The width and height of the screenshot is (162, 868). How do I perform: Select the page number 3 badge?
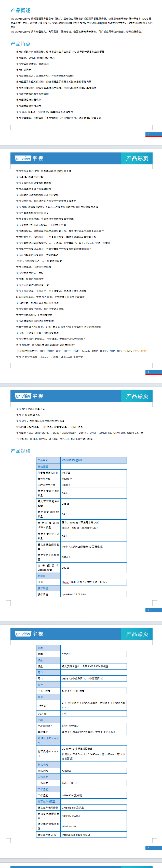pyautogui.click(x=154, y=610)
